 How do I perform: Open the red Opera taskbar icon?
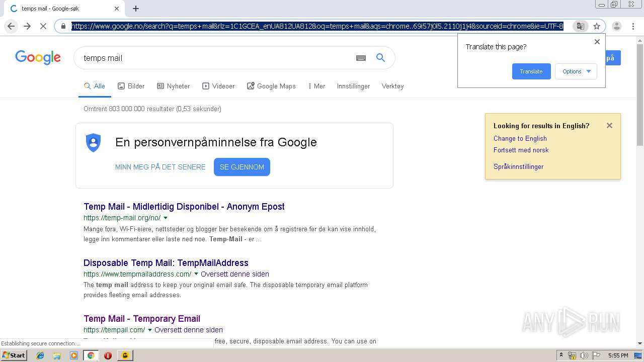108,355
